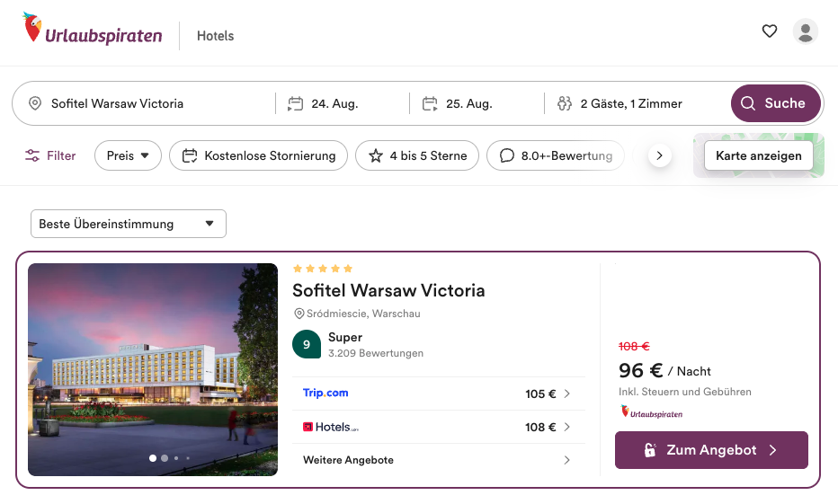
Task: Open the Beste Übereinstimmung sort dropdown
Action: point(129,224)
